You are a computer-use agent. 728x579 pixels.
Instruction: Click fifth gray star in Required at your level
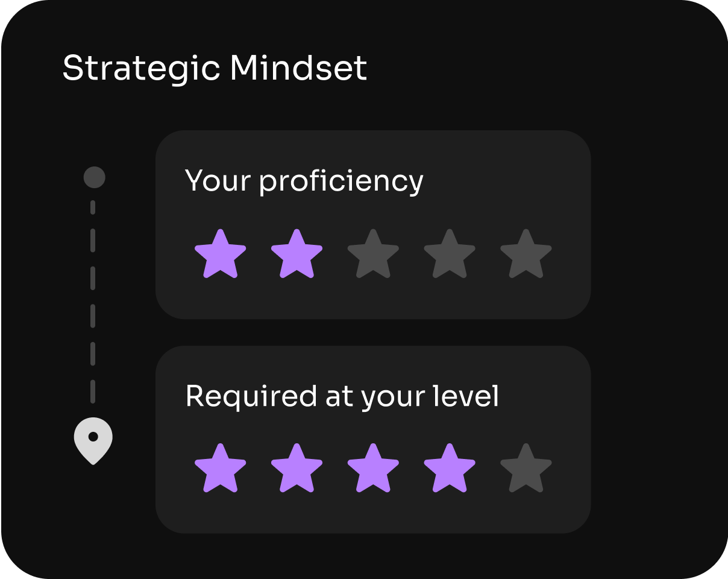[526, 469]
